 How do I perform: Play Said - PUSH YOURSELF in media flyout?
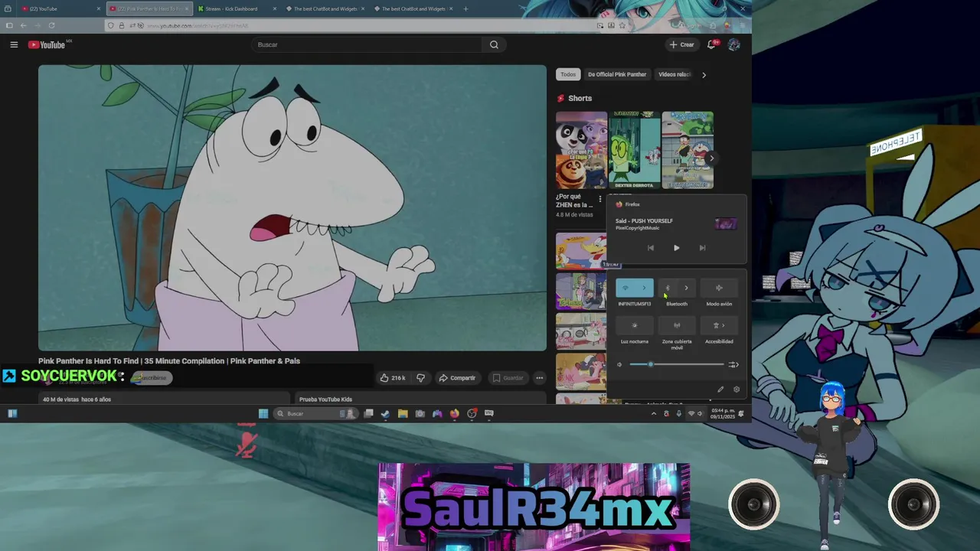tap(676, 248)
